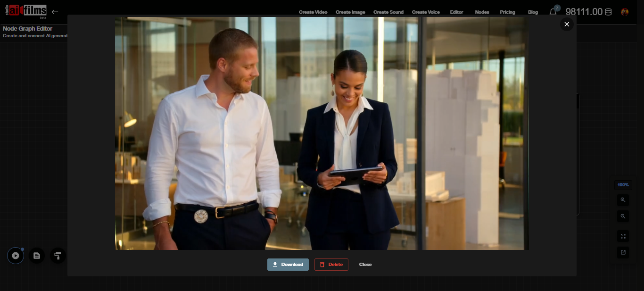Click the zoom in magnifier icon

[623, 200]
